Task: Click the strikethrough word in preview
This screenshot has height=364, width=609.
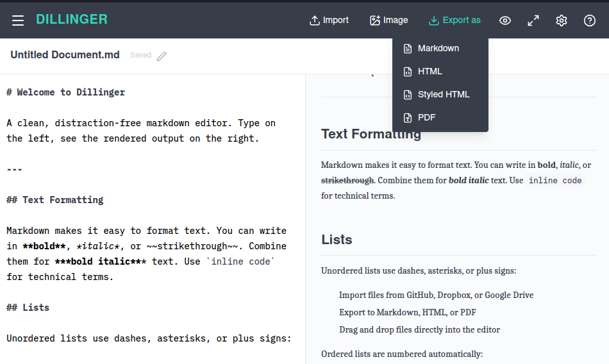Action: pyautogui.click(x=347, y=180)
